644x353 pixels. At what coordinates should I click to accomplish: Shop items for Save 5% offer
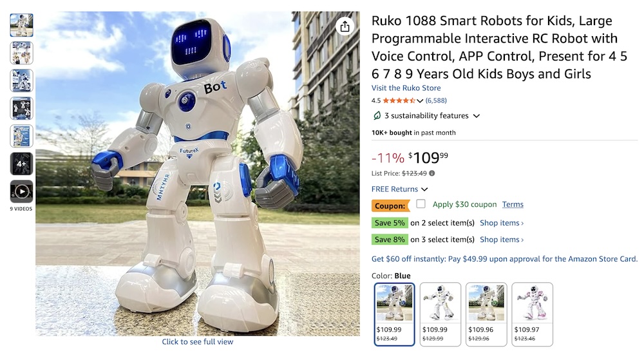click(502, 223)
